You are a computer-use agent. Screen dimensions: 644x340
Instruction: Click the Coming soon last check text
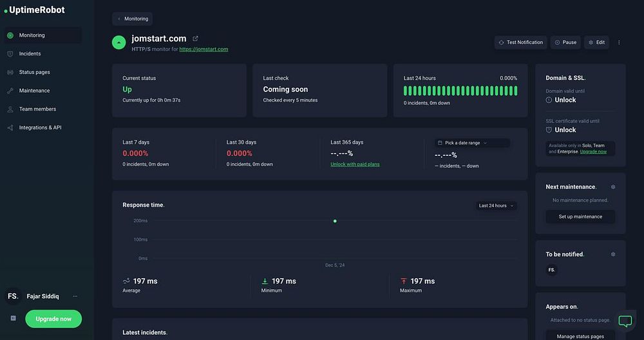285,90
